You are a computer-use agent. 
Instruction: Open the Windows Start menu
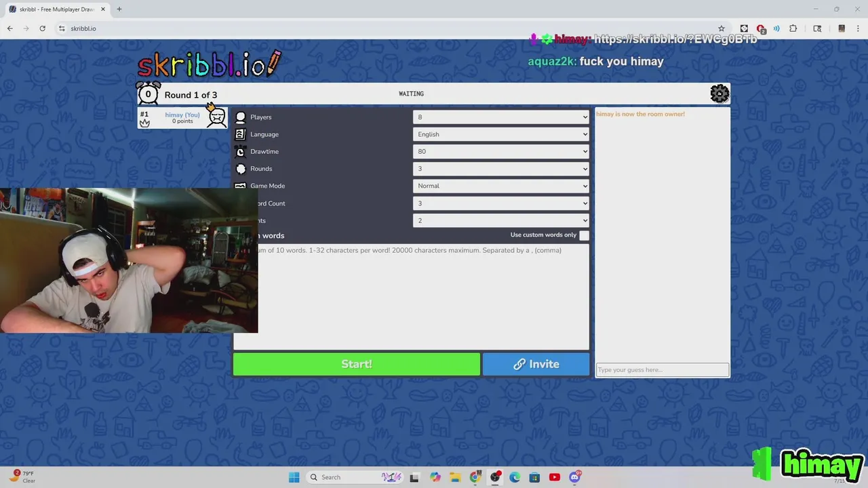pyautogui.click(x=294, y=477)
